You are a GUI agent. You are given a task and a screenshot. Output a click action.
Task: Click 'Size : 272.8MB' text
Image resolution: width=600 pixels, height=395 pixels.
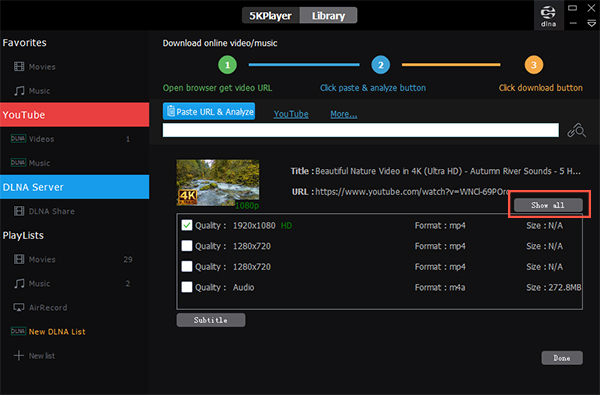click(x=553, y=287)
